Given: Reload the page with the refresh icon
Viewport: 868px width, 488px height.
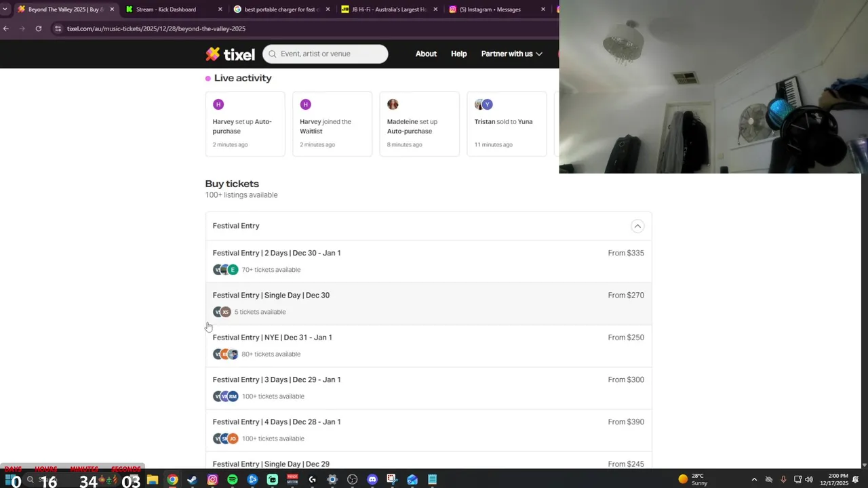Looking at the screenshot, I should [x=39, y=28].
